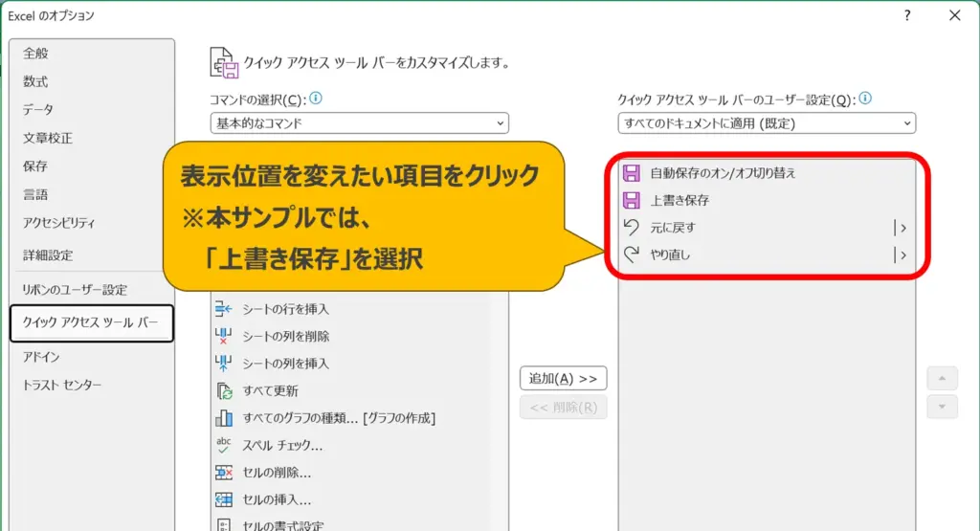The image size is (980, 531).
Task: Click the chart icon for すべてのグラフの種類
Action: (224, 418)
